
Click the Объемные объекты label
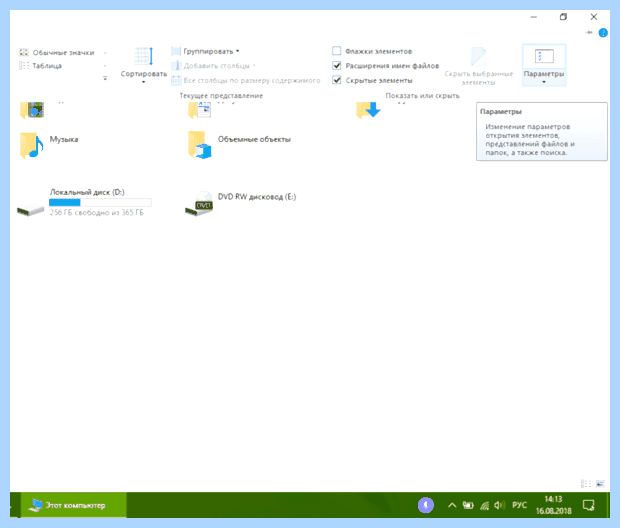[254, 139]
